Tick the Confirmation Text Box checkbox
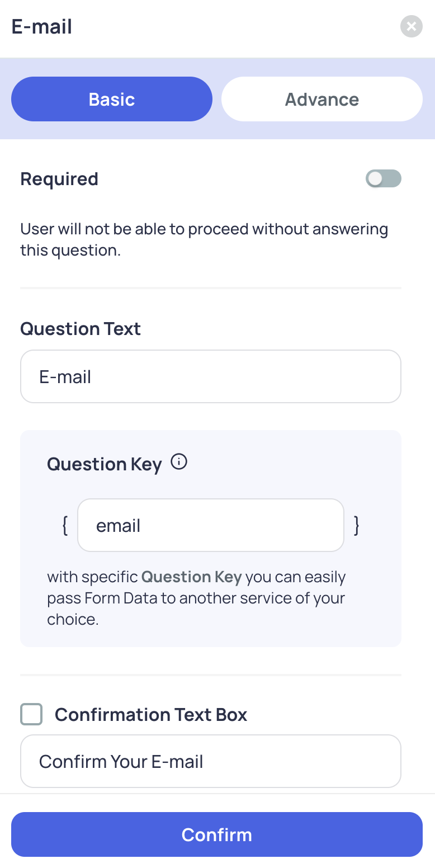Screen dimensions: 435x868 tap(31, 714)
